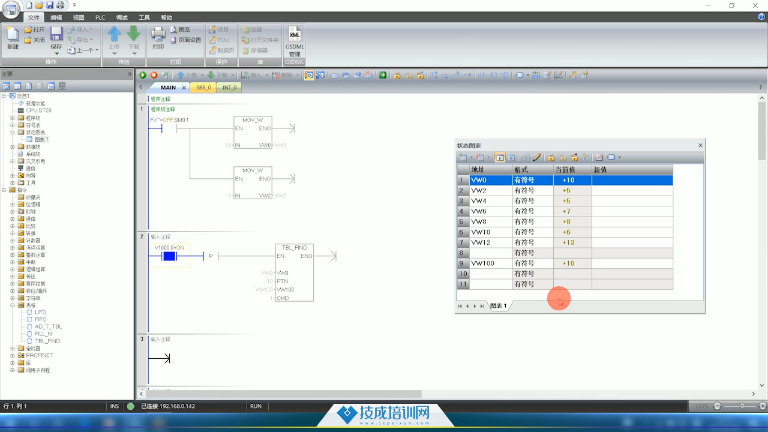Open the PLC ribbon tab
The image size is (768, 432).
(x=100, y=17)
